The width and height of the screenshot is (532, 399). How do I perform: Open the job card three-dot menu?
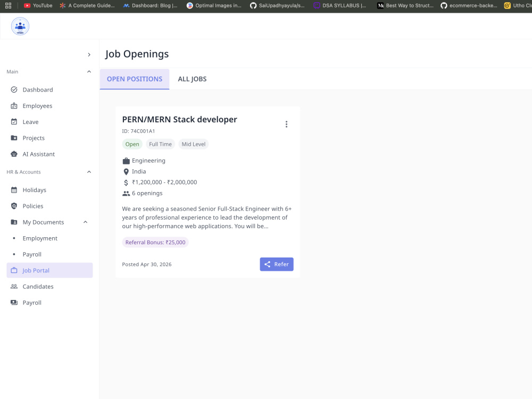[x=286, y=124]
